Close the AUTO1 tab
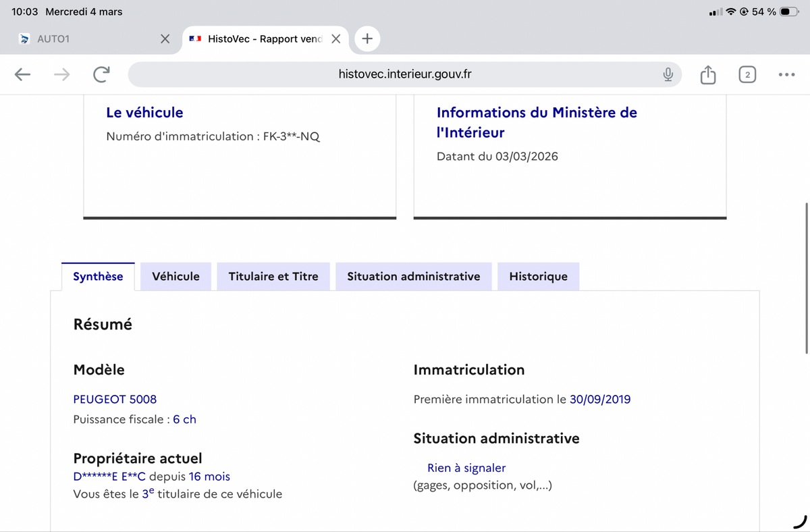810x532 pixels. pos(165,38)
